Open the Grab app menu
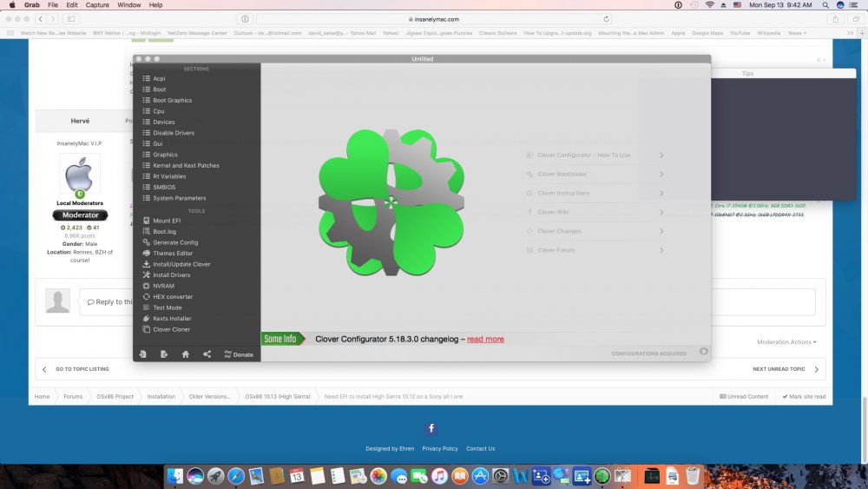This screenshot has height=489, width=868. point(31,5)
